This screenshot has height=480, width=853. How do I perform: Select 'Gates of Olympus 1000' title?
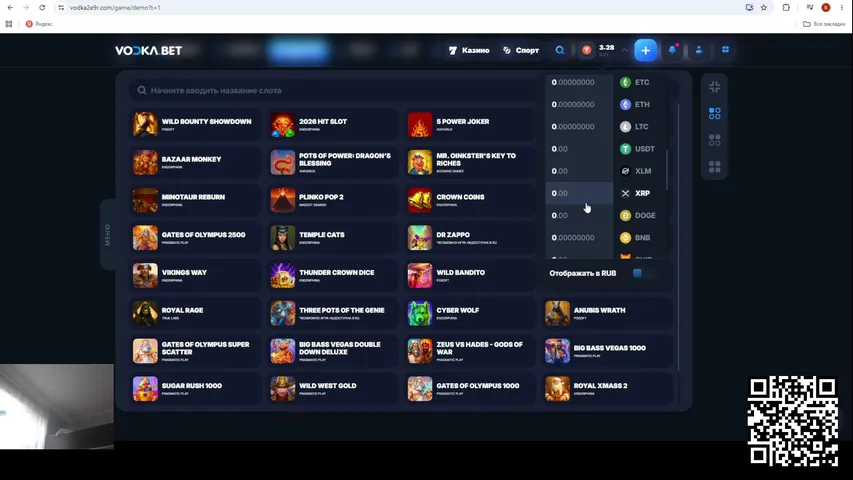click(478, 385)
